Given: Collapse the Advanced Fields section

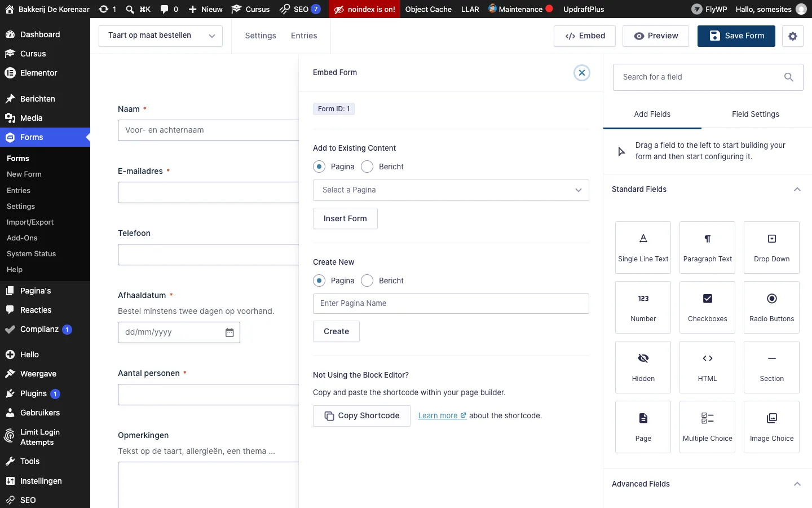Looking at the screenshot, I should pos(797,484).
